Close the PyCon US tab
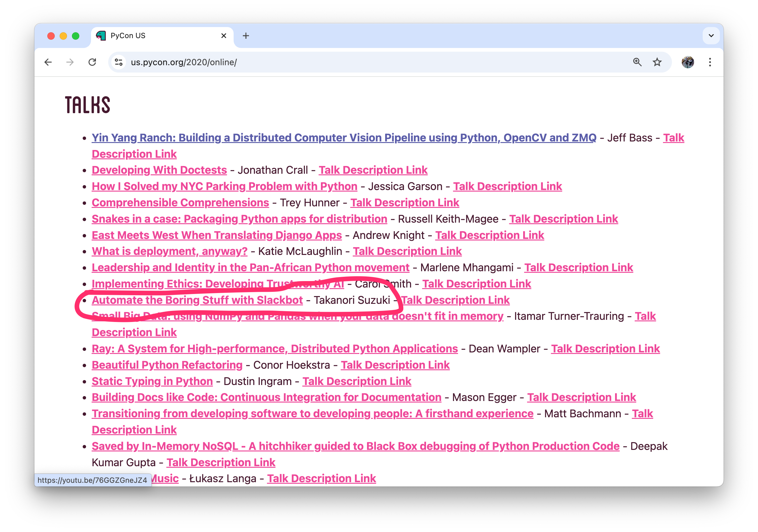Viewport: 758px width, 532px height. (x=223, y=36)
